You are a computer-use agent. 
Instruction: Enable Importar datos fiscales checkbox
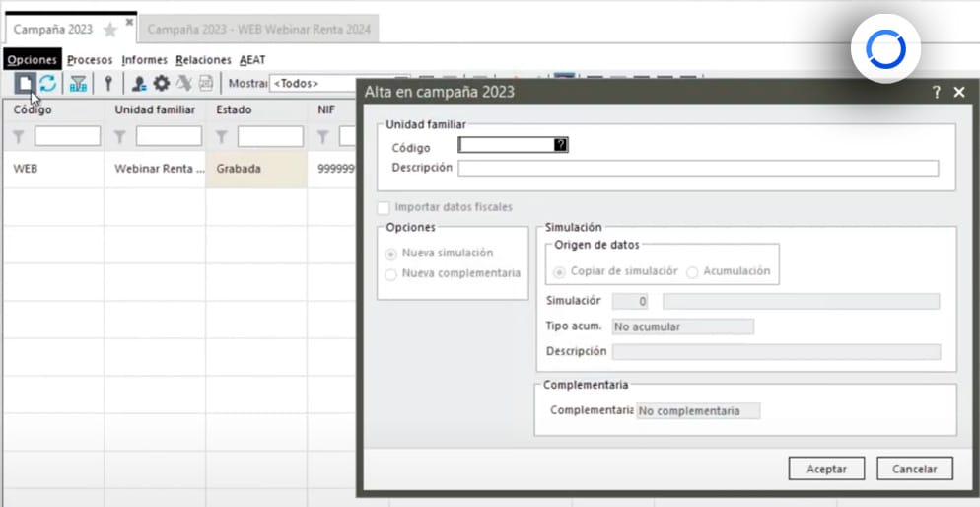[384, 207]
